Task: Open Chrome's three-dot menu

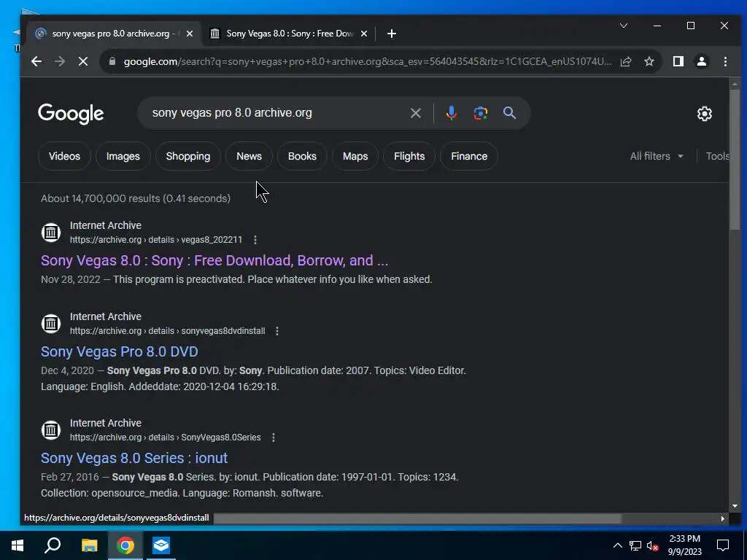Action: click(725, 61)
